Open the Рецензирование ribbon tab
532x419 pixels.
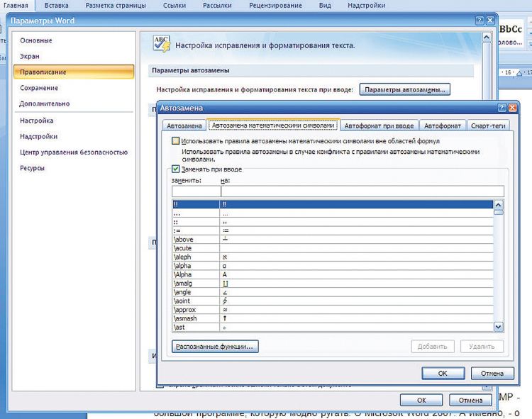274,5
